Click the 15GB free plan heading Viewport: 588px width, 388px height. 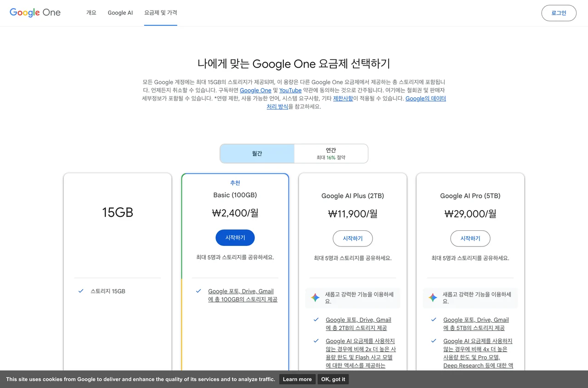coord(118,212)
